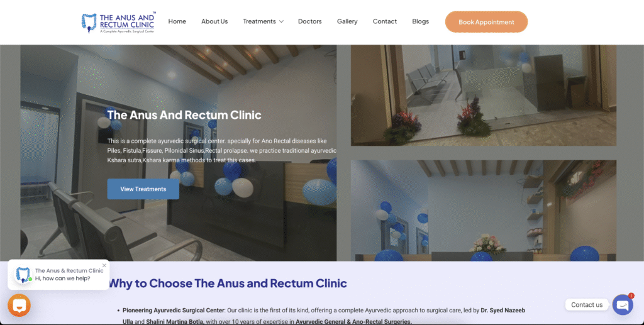Go to the Contact page
The height and width of the screenshot is (325, 644).
384,21
